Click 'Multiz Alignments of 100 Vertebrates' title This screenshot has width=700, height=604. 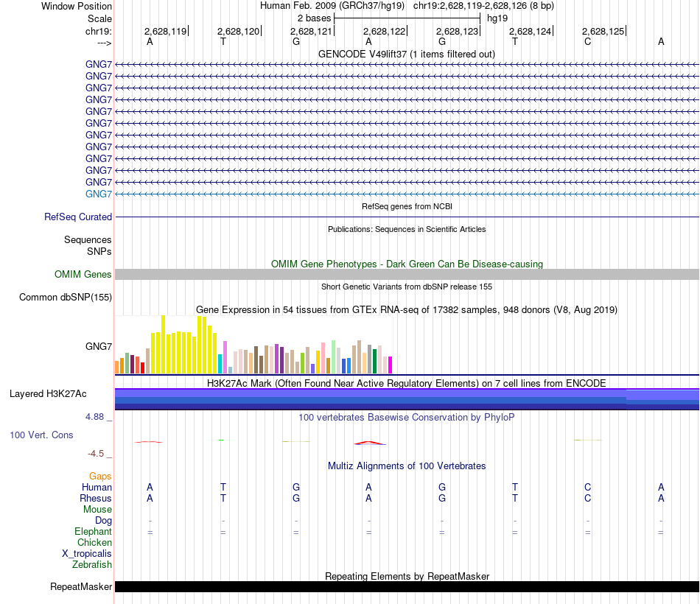[x=407, y=466]
